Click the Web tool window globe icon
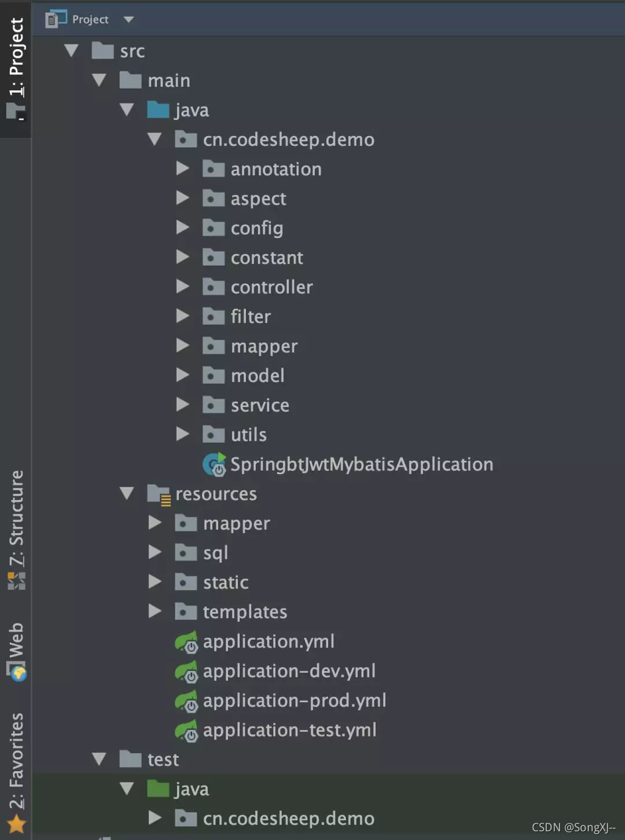 (x=16, y=673)
